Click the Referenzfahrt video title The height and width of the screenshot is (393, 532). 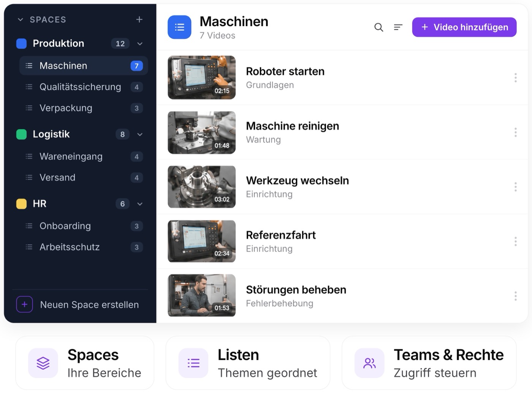coord(281,235)
